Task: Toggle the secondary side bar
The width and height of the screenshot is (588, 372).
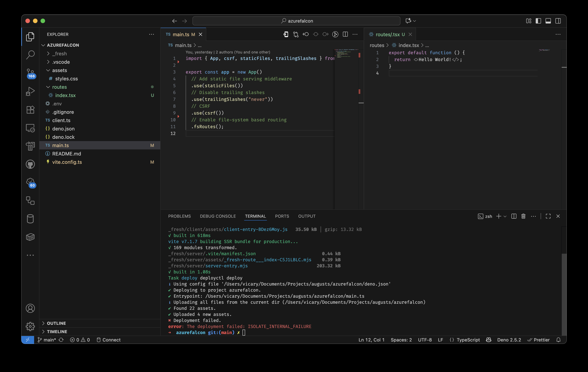Action: (x=558, y=21)
